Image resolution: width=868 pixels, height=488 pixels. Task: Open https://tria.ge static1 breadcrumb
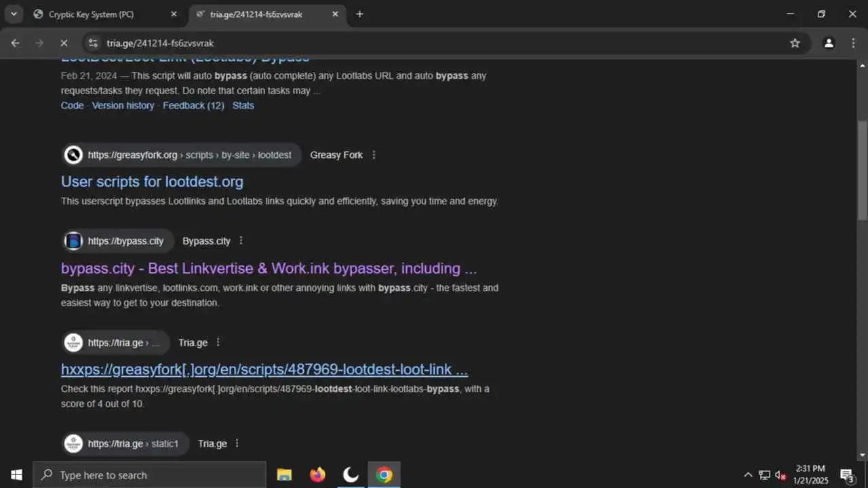pyautogui.click(x=133, y=444)
